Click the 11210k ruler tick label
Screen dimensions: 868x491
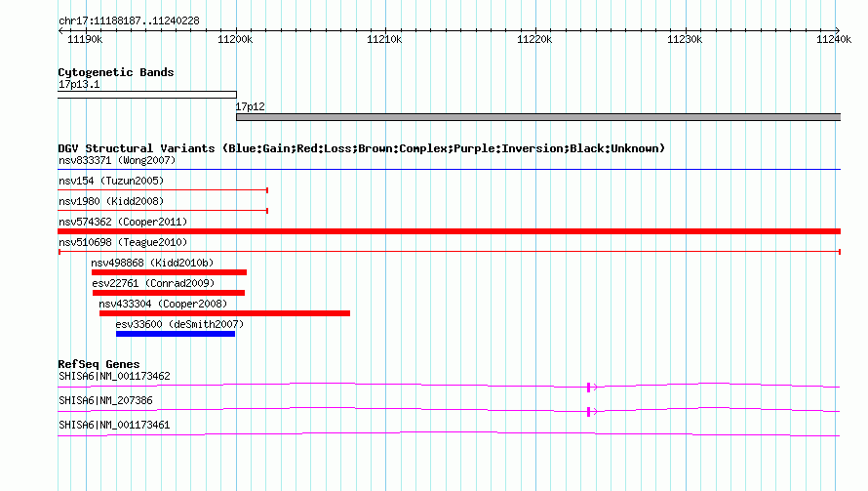[384, 39]
